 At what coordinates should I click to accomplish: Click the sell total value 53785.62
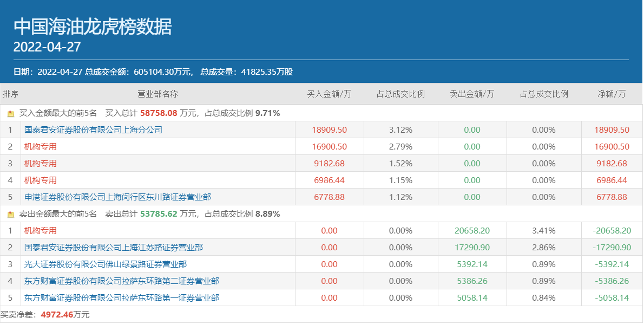pos(159,214)
